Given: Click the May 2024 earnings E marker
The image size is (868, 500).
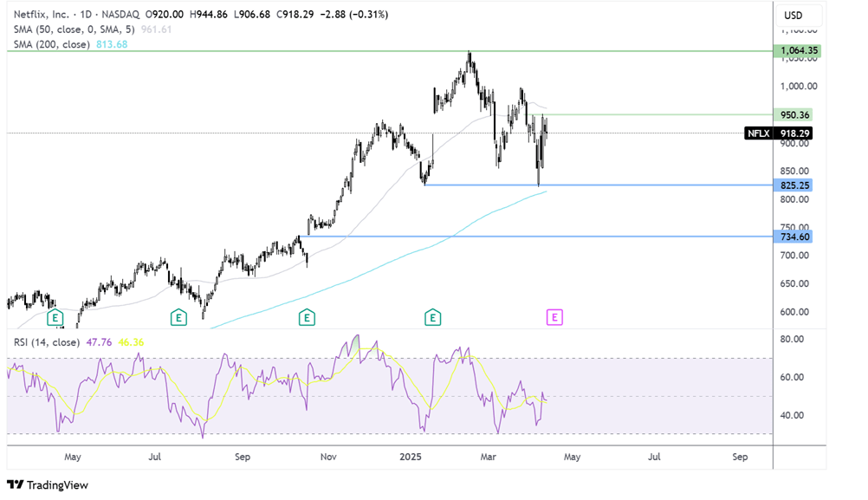Looking at the screenshot, I should 55,318.
